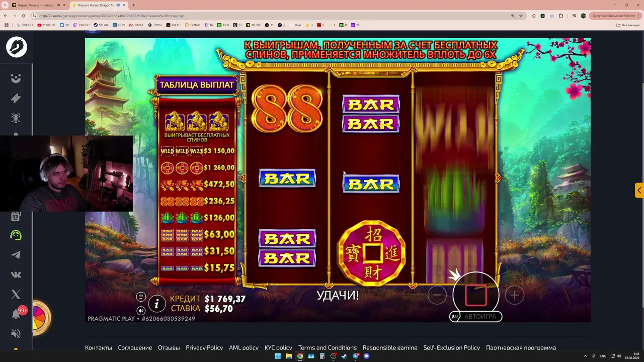Open the tab search dropdown arrow
Screen dimensions: 644x362
[x=5, y=5]
